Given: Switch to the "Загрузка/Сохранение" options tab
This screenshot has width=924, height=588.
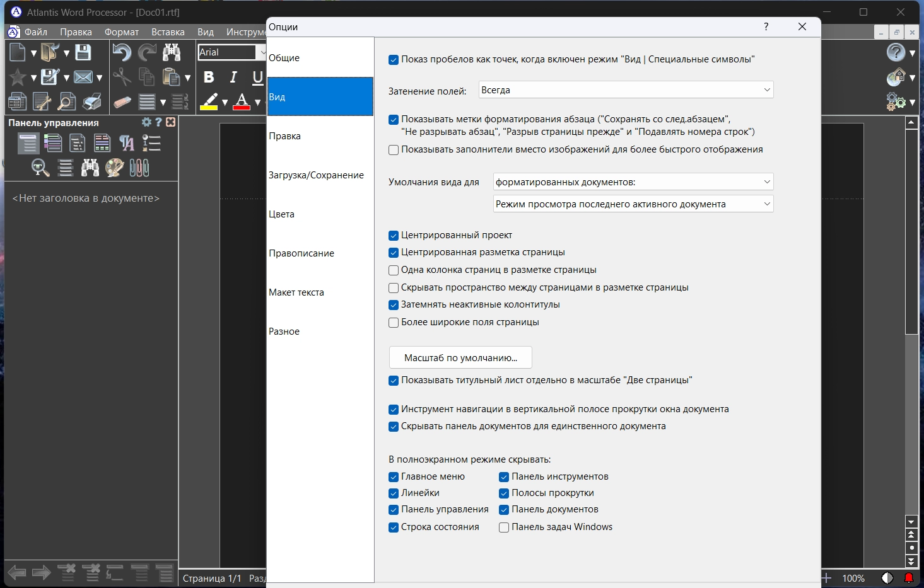Looking at the screenshot, I should coord(320,175).
